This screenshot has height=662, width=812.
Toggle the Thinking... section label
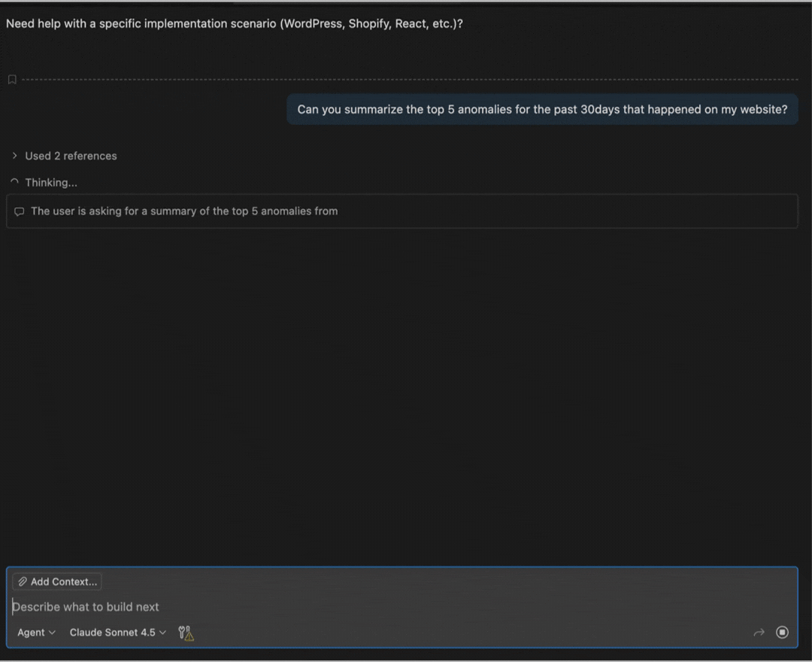coord(51,182)
